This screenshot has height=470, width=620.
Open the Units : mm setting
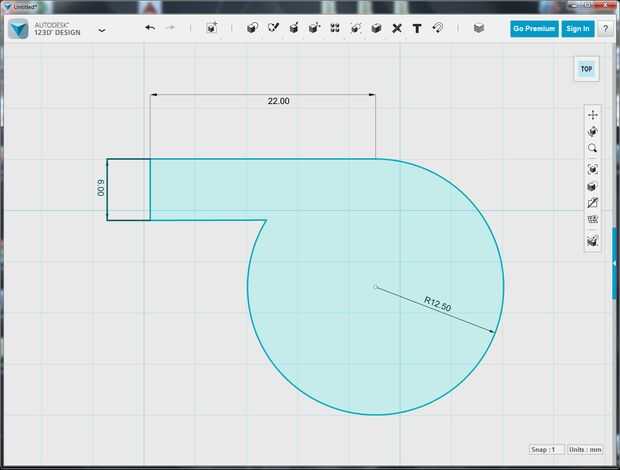(585, 449)
